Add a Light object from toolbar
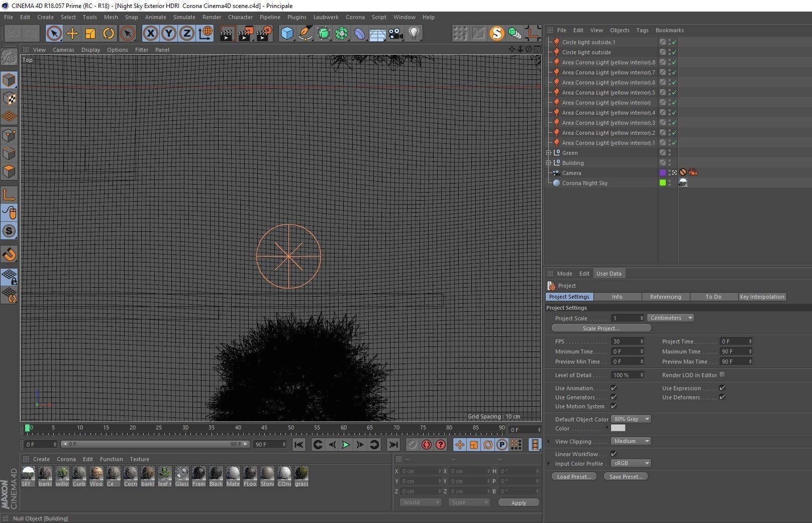 pyautogui.click(x=414, y=34)
